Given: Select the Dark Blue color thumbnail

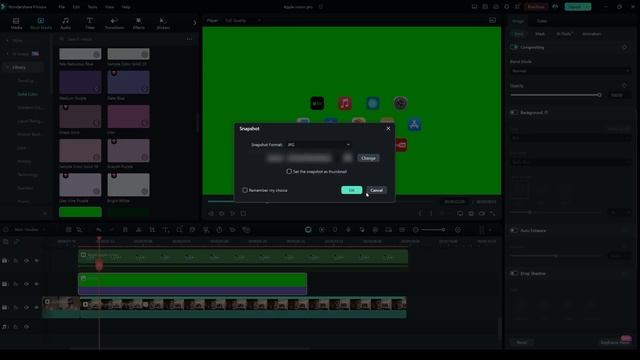Looking at the screenshot, I should [x=128, y=82].
